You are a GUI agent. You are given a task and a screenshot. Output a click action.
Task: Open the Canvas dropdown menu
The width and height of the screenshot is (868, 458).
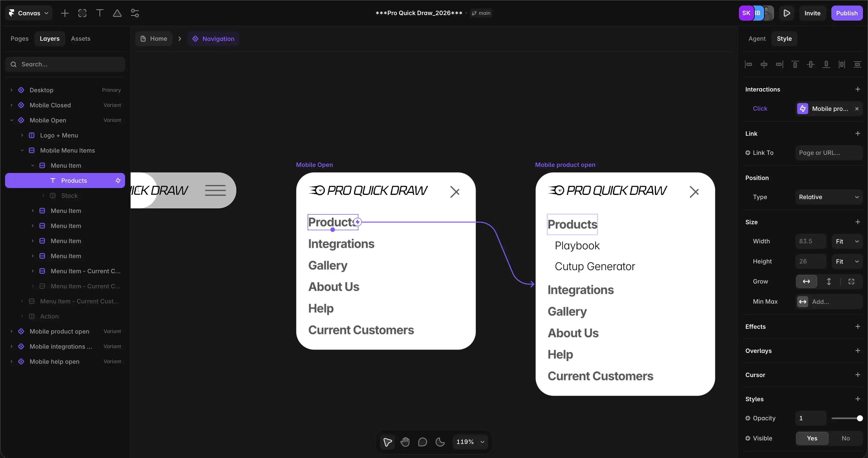[x=29, y=13]
